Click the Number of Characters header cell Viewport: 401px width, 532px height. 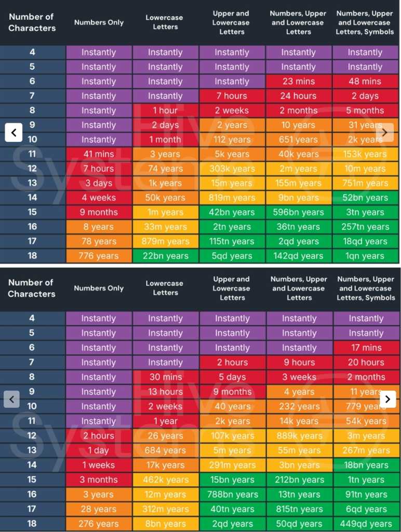coord(32,21)
